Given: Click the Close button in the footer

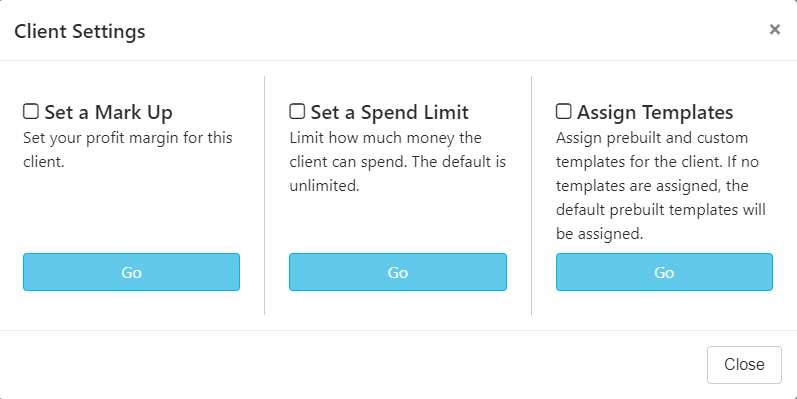Looking at the screenshot, I should click(744, 364).
